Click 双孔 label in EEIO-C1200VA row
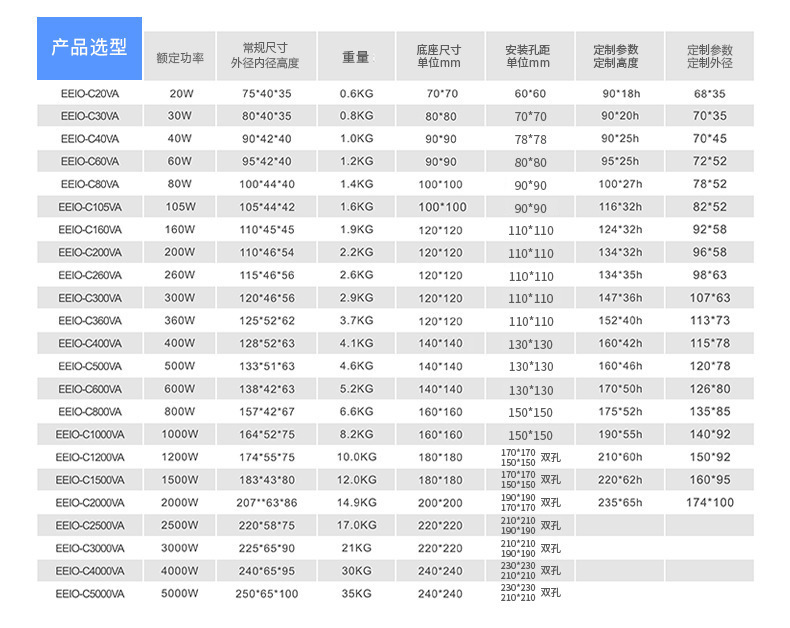Image resolution: width=790 pixels, height=628 pixels. tap(550, 458)
